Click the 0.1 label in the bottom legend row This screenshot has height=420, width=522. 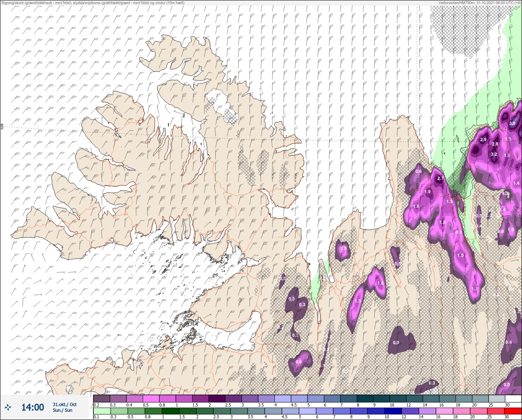[x=96, y=417]
